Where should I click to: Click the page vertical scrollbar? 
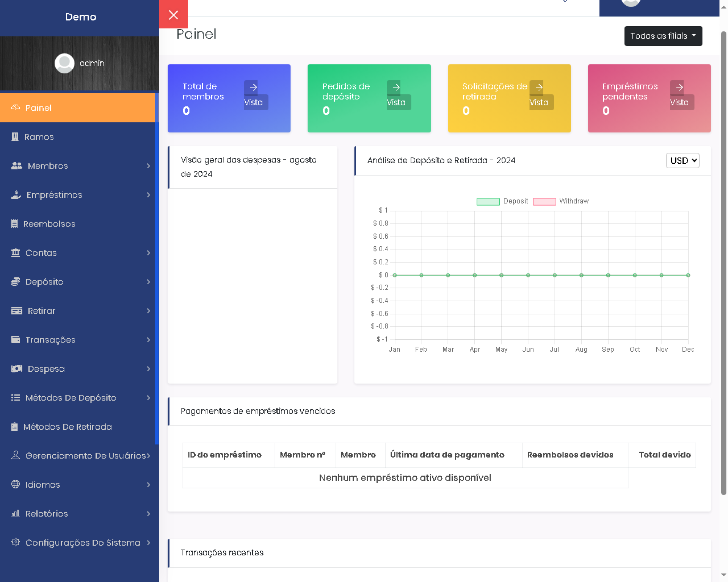(x=723, y=263)
